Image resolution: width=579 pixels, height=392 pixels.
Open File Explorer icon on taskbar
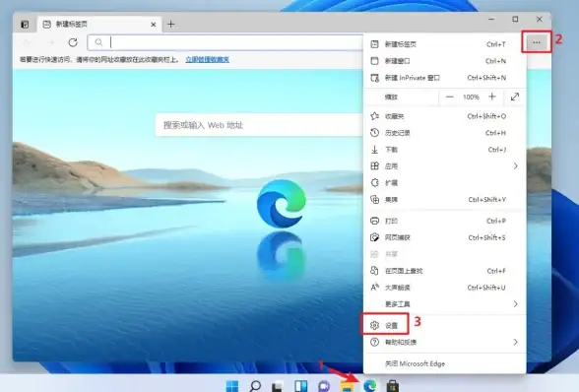pyautogui.click(x=347, y=386)
